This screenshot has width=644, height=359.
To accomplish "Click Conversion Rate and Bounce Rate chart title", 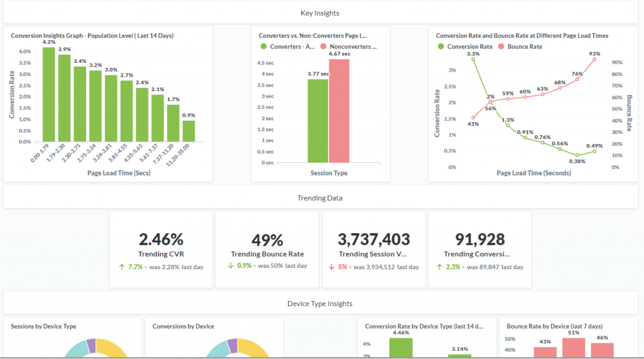I will pos(522,36).
